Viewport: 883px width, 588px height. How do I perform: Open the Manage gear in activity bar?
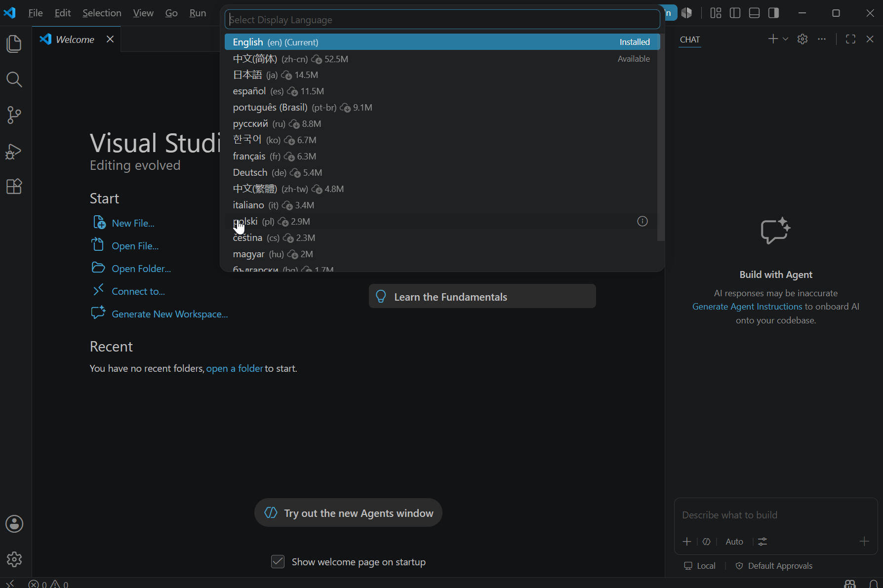(14, 559)
